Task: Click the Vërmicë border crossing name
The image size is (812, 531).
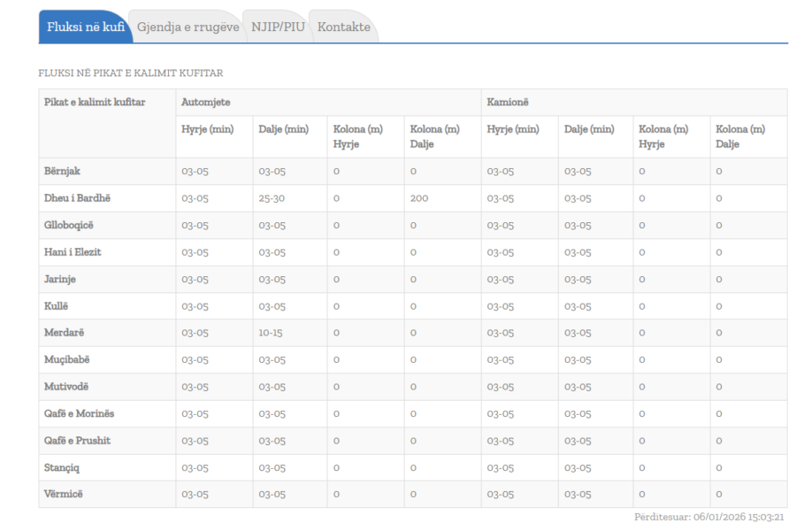Action: [65, 494]
